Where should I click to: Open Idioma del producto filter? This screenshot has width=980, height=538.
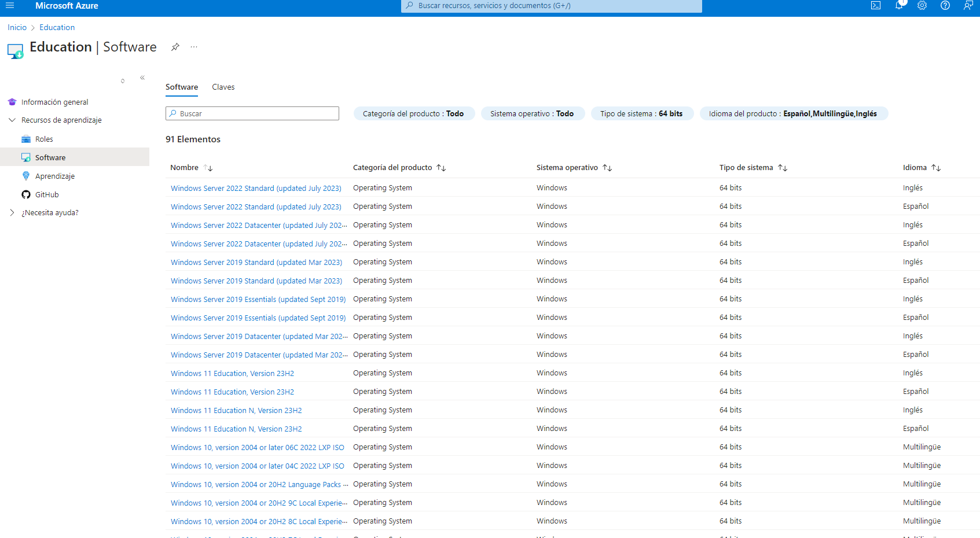pyautogui.click(x=794, y=113)
